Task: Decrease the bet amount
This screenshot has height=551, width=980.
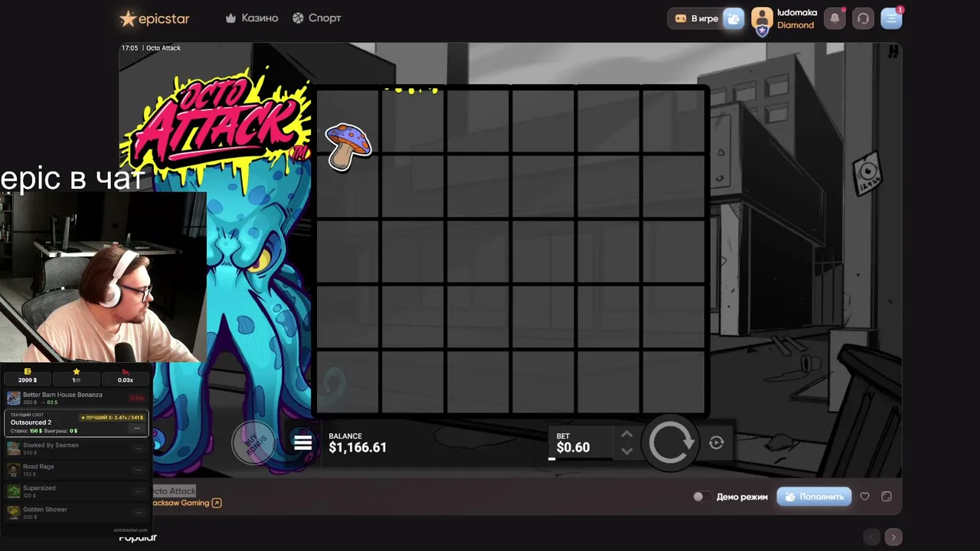Action: 626,451
